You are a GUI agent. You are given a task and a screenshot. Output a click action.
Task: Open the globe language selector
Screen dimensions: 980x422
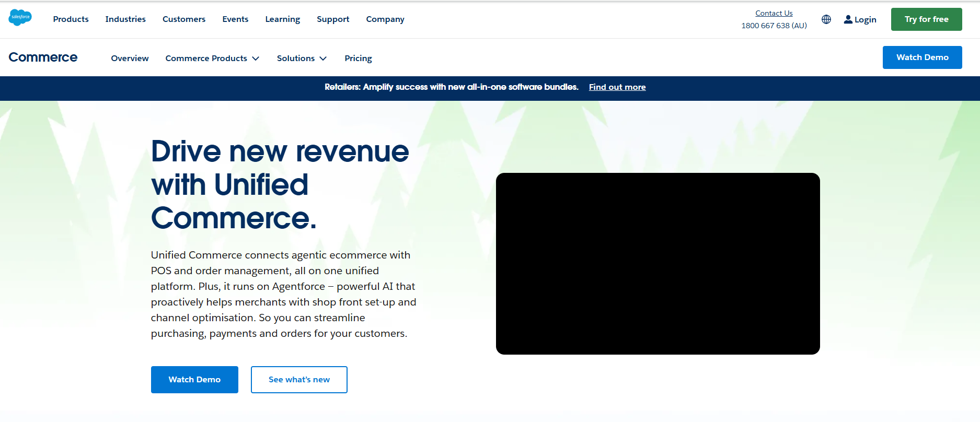(826, 19)
